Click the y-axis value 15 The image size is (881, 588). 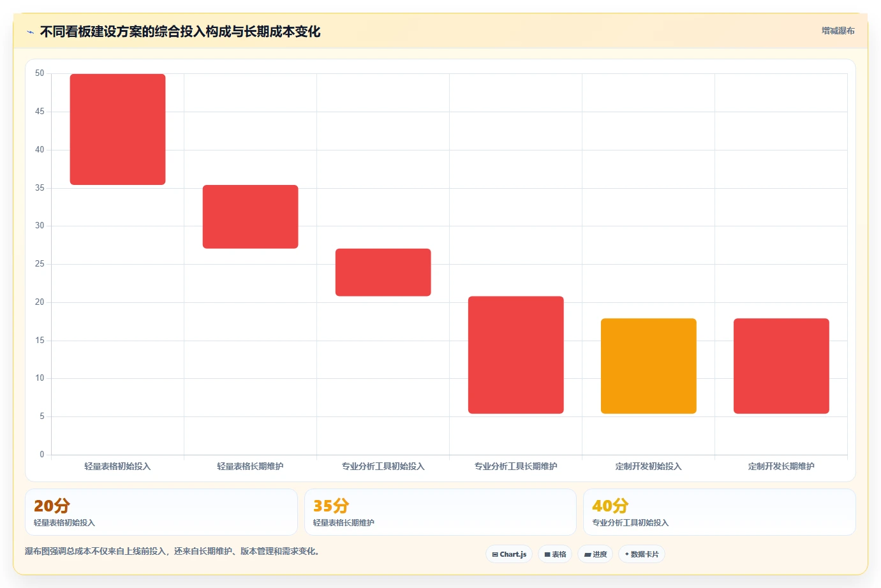tap(40, 340)
